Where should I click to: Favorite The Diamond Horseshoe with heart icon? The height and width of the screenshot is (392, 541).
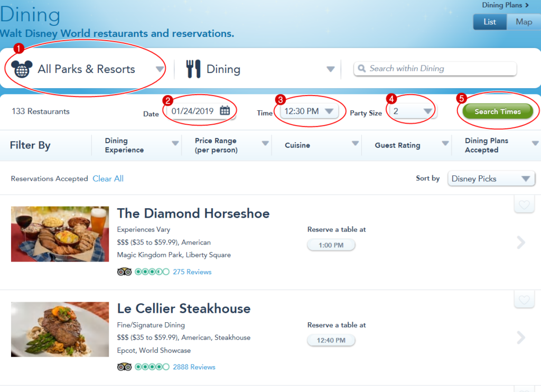[x=524, y=204]
